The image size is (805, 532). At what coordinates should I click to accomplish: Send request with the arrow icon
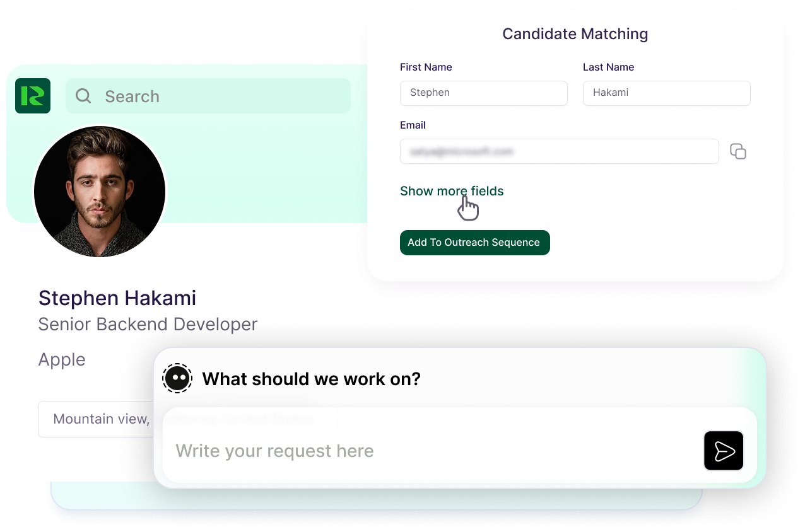pos(724,451)
